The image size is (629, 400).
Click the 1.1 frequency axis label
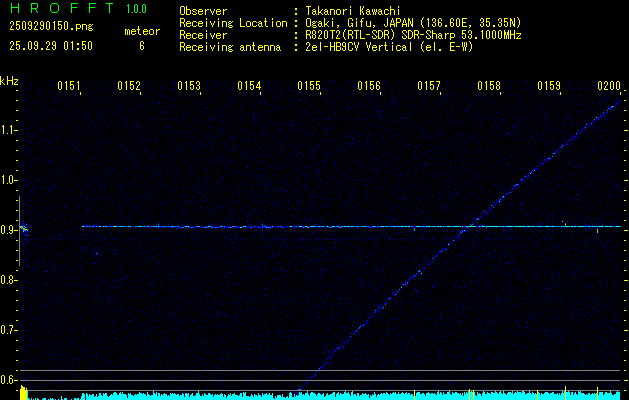point(9,130)
